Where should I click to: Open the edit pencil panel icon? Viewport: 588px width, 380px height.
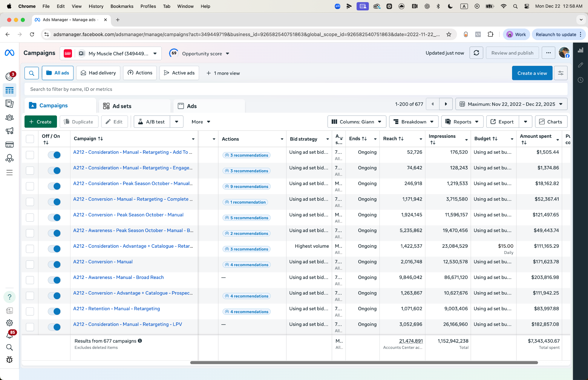[x=580, y=65]
